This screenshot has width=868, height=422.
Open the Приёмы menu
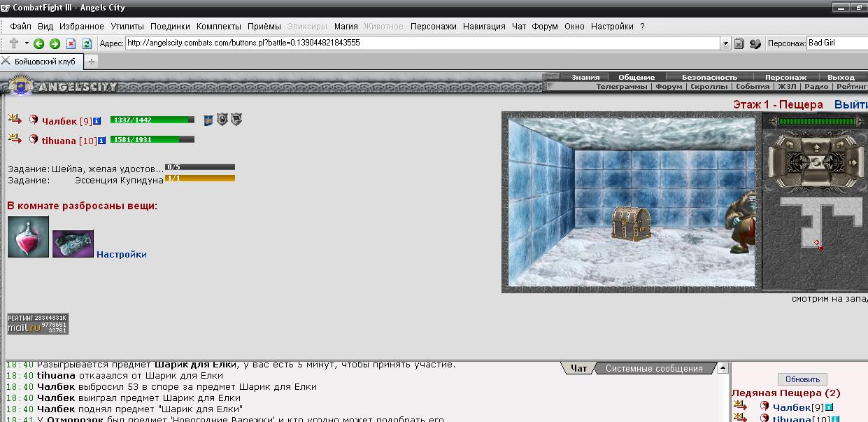pyautogui.click(x=264, y=27)
